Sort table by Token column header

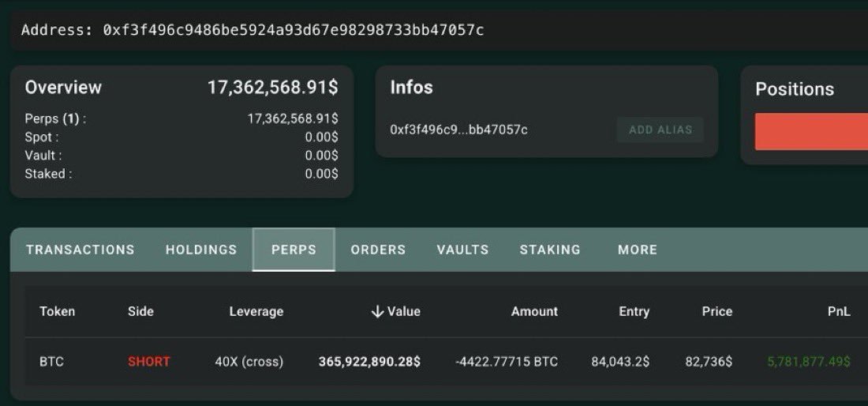click(x=57, y=311)
